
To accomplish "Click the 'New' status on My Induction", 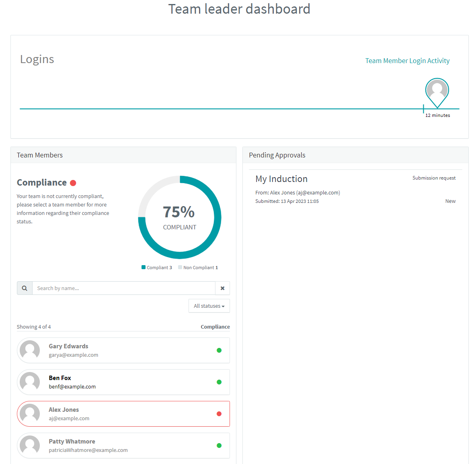I will tap(451, 201).
